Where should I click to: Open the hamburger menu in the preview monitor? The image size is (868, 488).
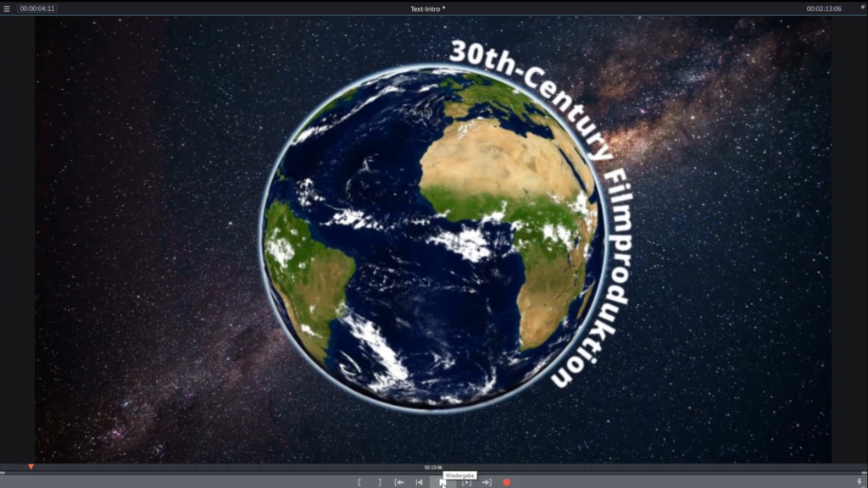(7, 8)
